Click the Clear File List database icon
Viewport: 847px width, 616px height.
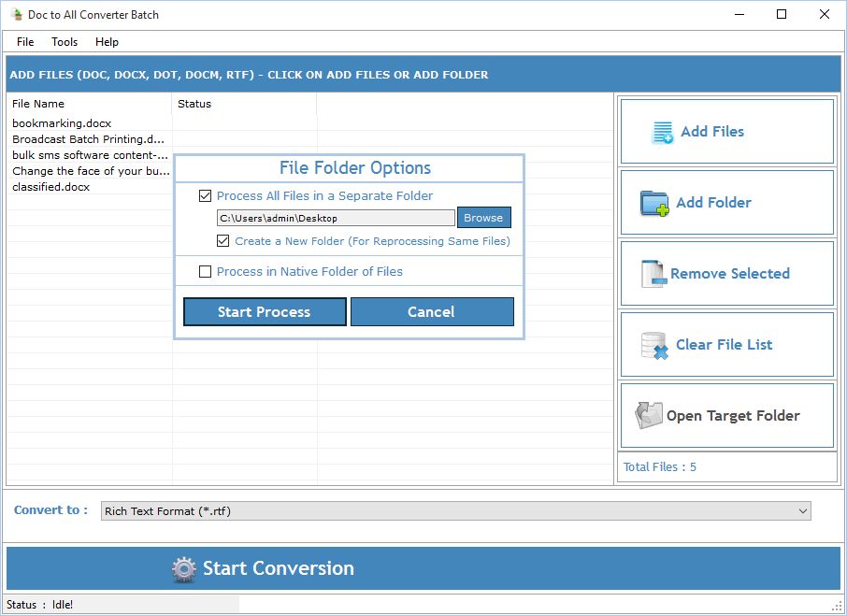click(x=654, y=346)
